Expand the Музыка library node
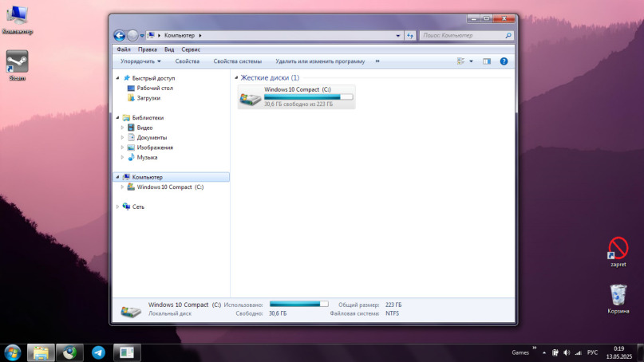This screenshot has width=644, height=362. click(x=122, y=157)
